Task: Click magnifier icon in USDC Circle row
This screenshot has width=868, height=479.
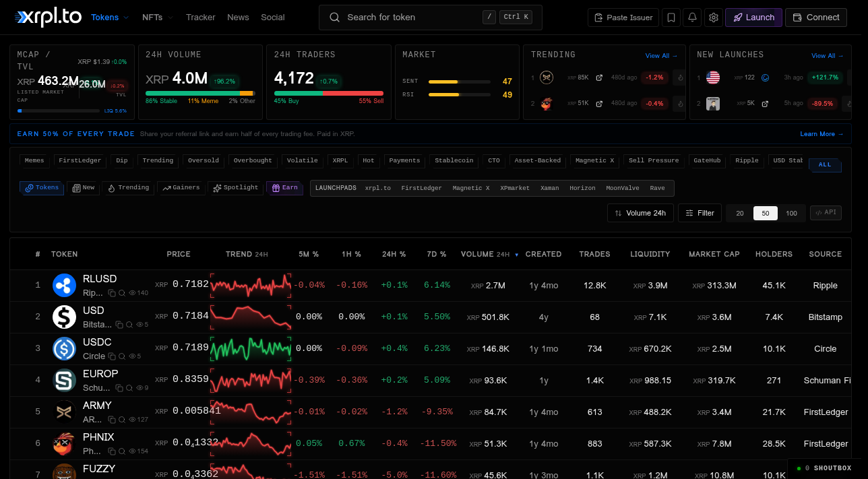Action: pyautogui.click(x=122, y=356)
